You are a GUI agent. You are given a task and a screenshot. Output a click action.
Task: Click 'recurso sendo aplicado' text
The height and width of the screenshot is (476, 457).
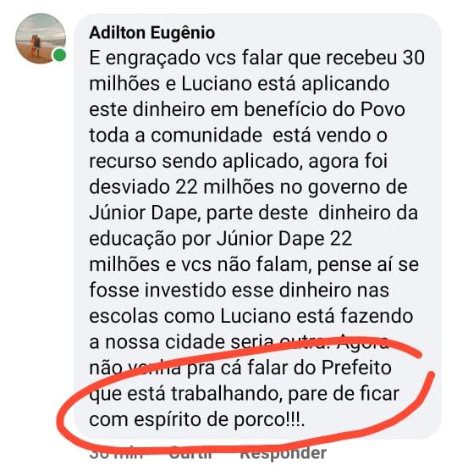[x=195, y=161]
